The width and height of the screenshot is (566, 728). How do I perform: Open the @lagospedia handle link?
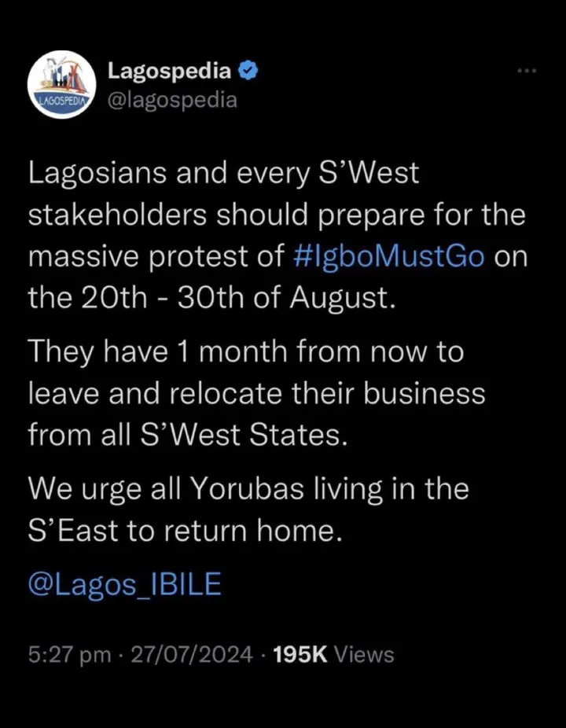click(x=172, y=101)
